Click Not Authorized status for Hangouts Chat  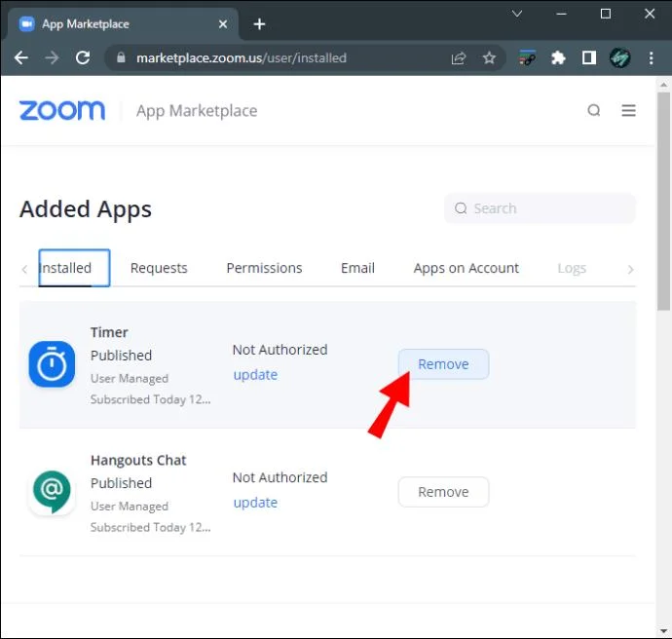tap(280, 477)
